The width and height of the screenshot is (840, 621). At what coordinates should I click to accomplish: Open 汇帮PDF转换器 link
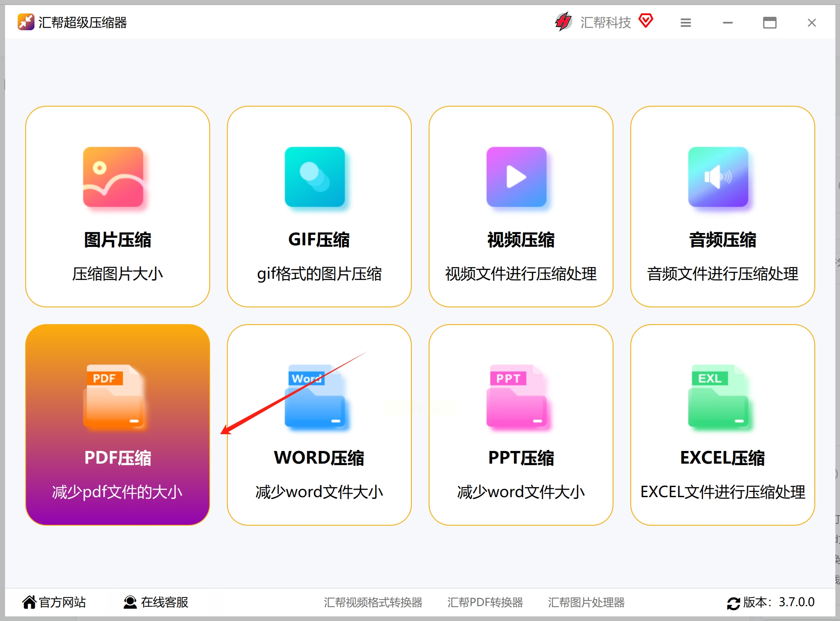pyautogui.click(x=485, y=602)
